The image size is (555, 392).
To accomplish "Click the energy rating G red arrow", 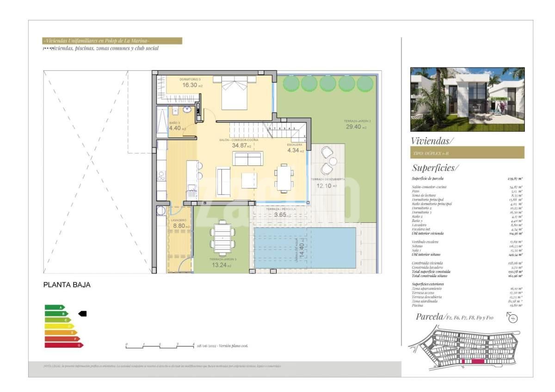I will [x=64, y=345].
